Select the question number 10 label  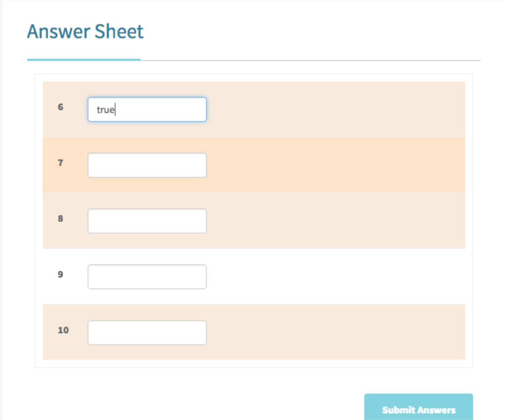point(63,330)
